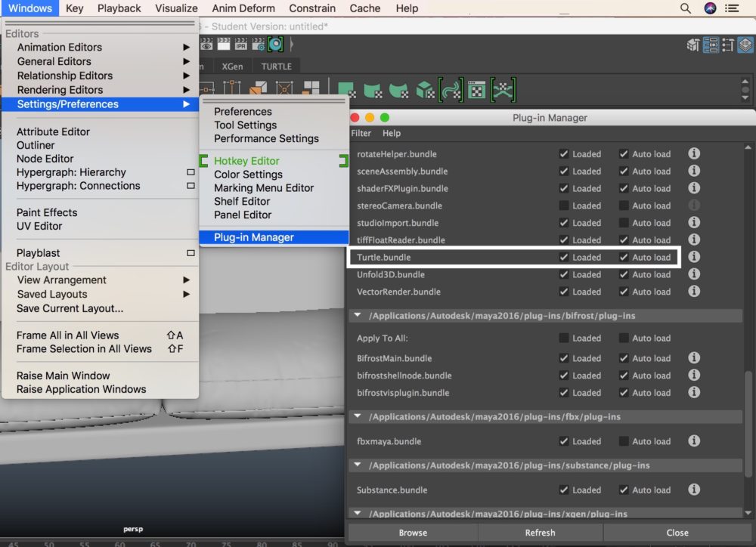Click the shelf icon with four grey squares

pyautogui.click(x=311, y=88)
